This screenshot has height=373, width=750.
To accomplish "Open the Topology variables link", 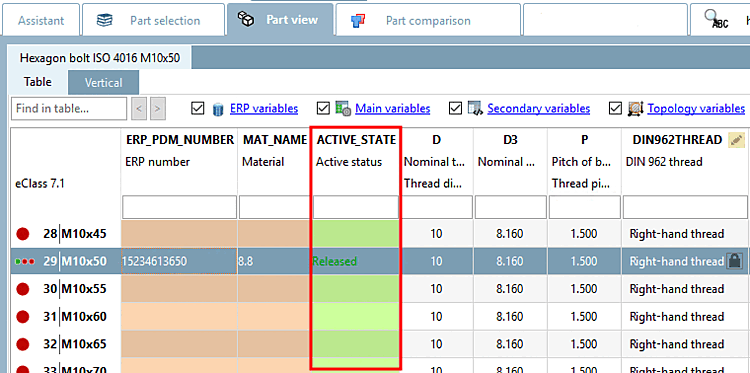I will 696,109.
